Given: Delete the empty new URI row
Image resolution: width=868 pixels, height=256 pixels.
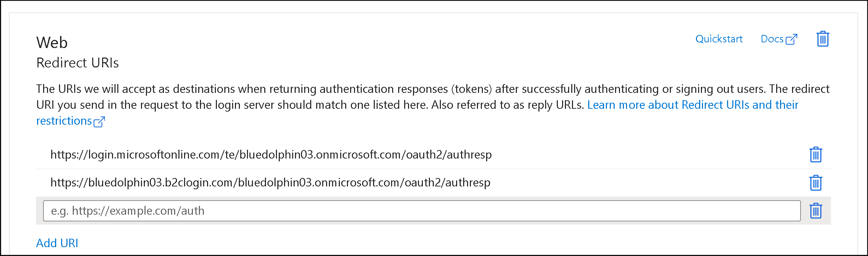Looking at the screenshot, I should tap(816, 211).
